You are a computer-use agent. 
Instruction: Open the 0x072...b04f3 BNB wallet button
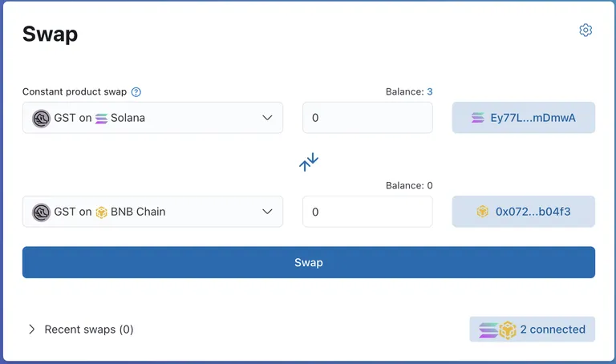pos(524,212)
